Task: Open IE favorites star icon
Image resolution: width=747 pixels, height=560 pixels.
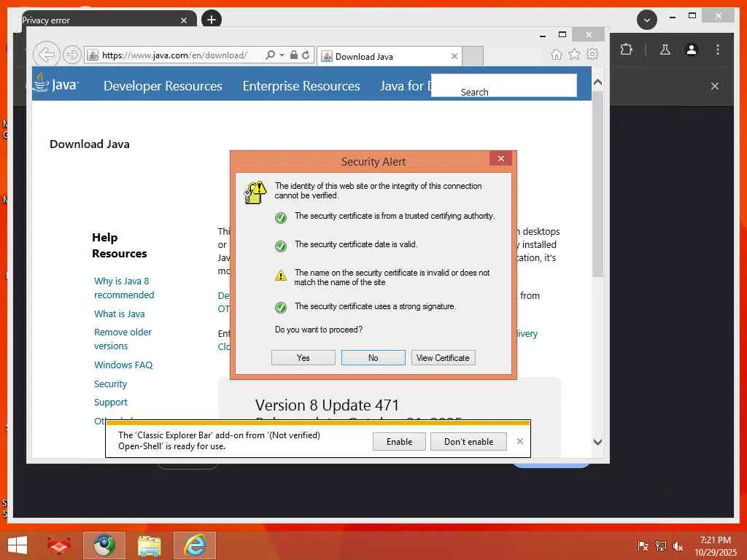Action: click(574, 54)
